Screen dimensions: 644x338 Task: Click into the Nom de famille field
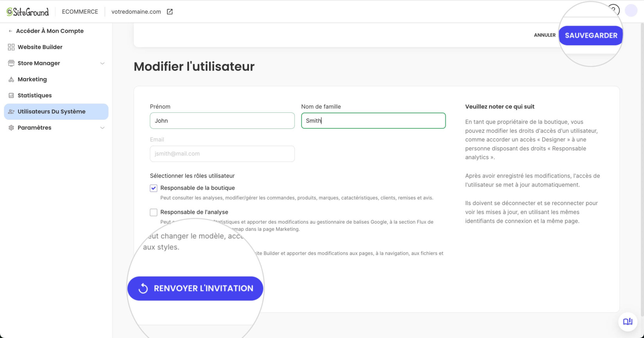click(x=373, y=121)
